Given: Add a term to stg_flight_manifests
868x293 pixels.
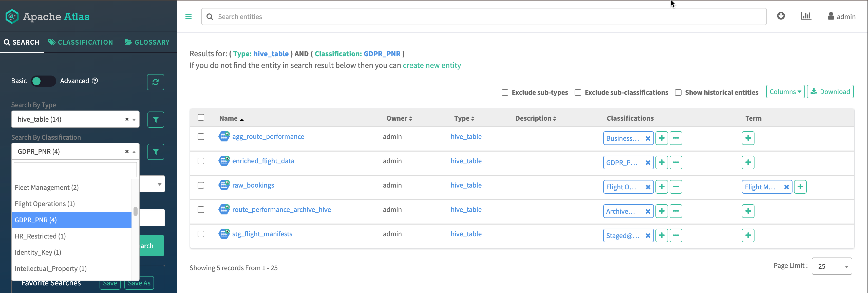Looking at the screenshot, I should point(748,235).
